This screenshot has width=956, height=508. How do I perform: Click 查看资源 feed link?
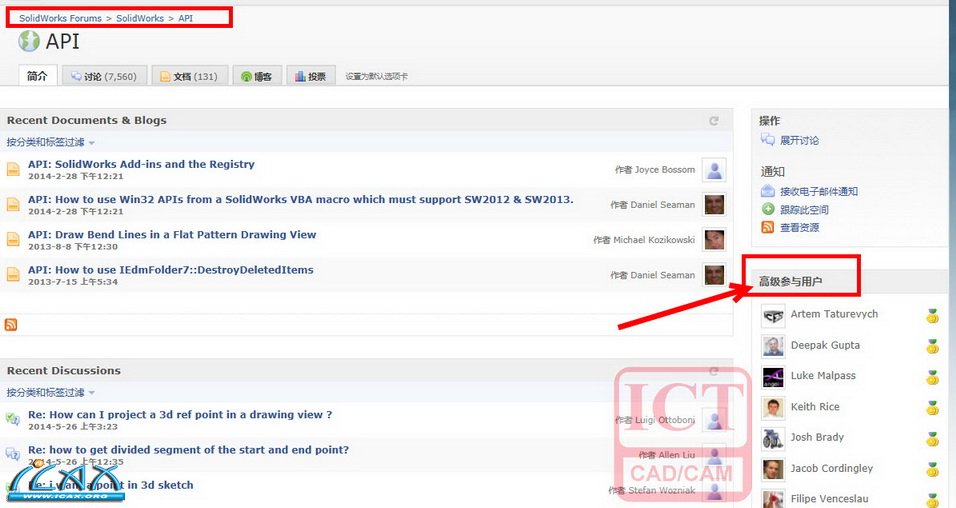(x=799, y=227)
